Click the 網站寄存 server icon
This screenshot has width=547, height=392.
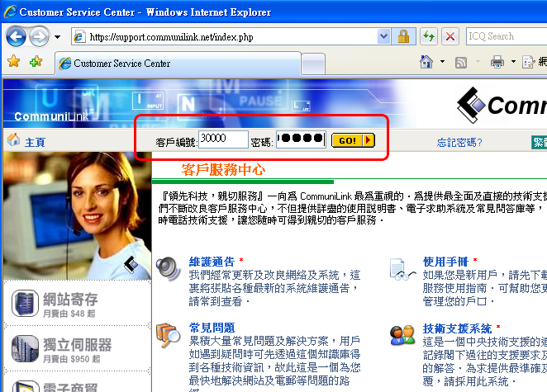(25, 303)
